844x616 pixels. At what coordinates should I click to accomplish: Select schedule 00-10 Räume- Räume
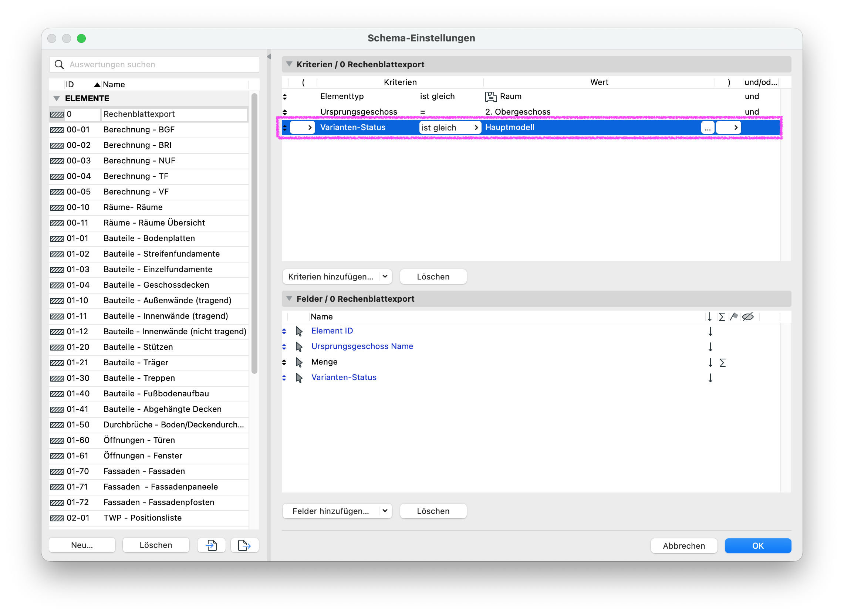(149, 207)
